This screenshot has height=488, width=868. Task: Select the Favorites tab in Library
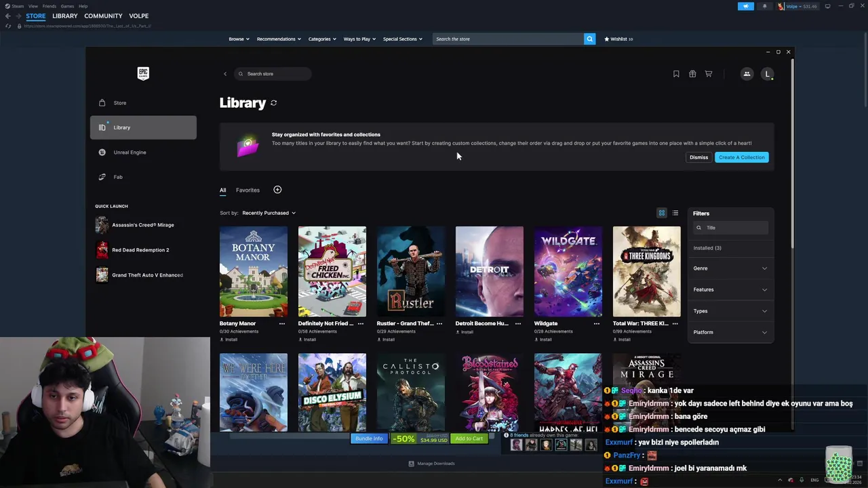[248, 190]
